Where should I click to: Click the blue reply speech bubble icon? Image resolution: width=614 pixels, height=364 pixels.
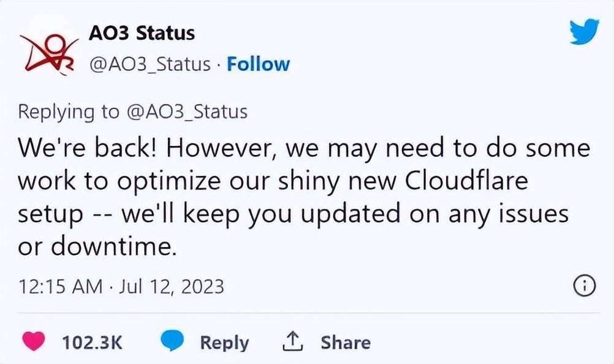pyautogui.click(x=172, y=342)
